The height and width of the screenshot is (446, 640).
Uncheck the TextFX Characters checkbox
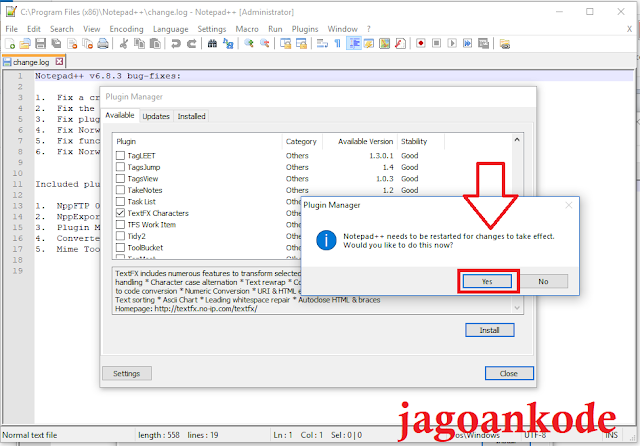pos(120,213)
